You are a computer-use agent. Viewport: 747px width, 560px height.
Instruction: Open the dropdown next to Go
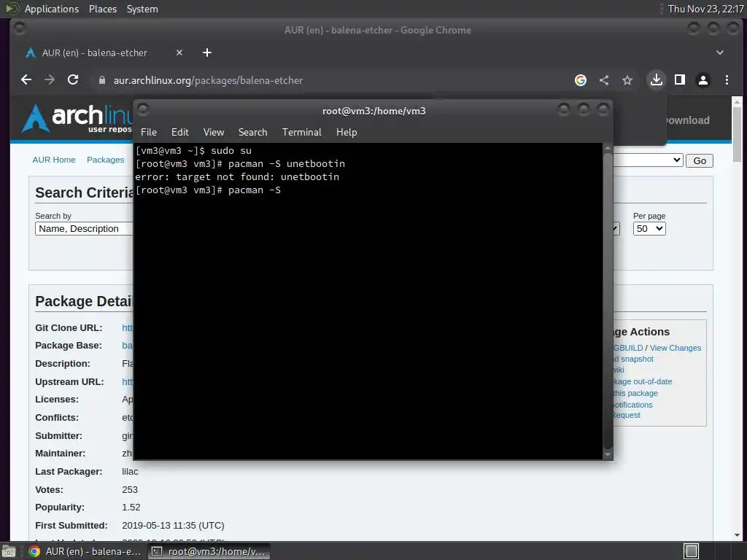click(x=649, y=160)
